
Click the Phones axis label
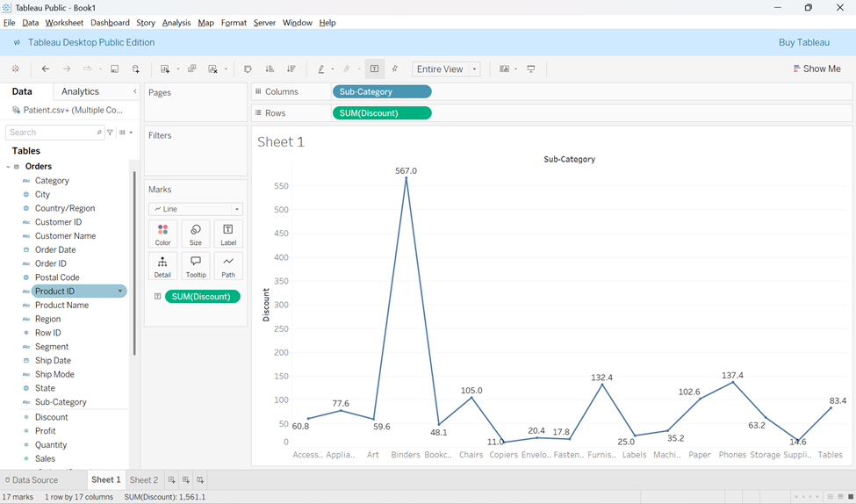tap(732, 455)
